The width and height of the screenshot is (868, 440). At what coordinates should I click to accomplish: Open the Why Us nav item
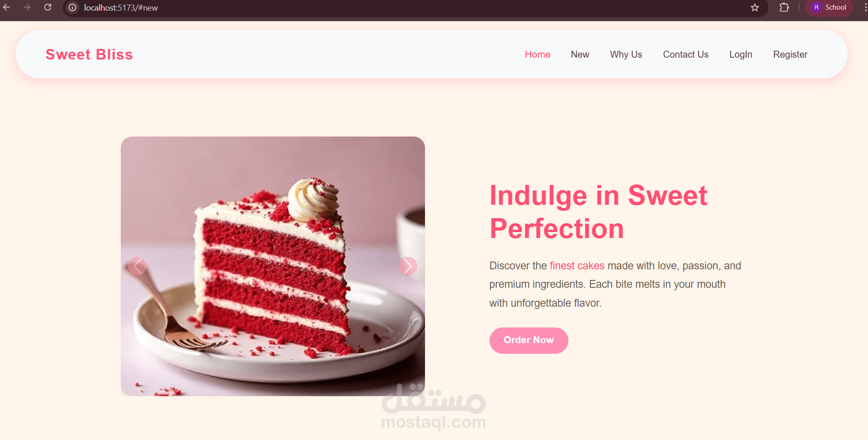[x=626, y=54]
